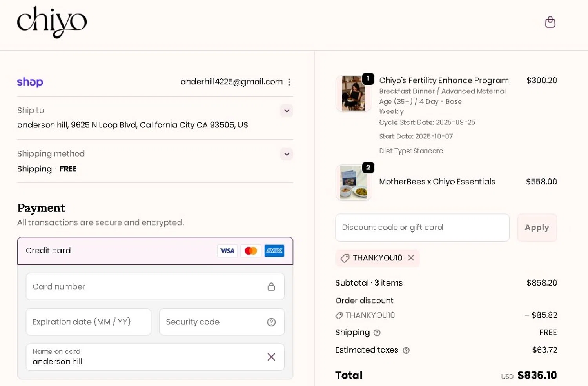This screenshot has height=386, width=588.
Task: Click the Chiyo's Fertility Enhance Program title
Action: pyautogui.click(x=444, y=80)
